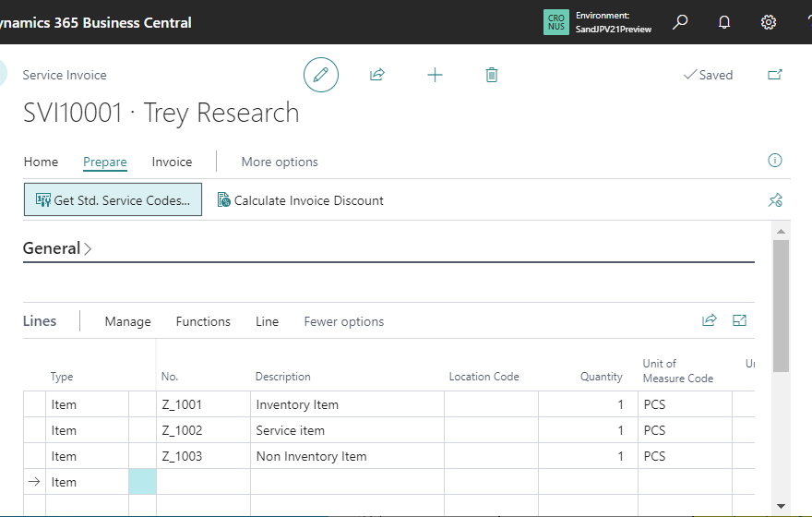
Task: Click the share icon in Lines section
Action: coord(709,320)
